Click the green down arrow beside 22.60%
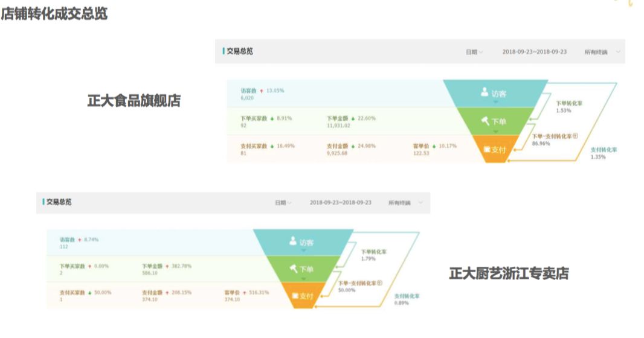This screenshot has width=644, height=338. [353, 118]
